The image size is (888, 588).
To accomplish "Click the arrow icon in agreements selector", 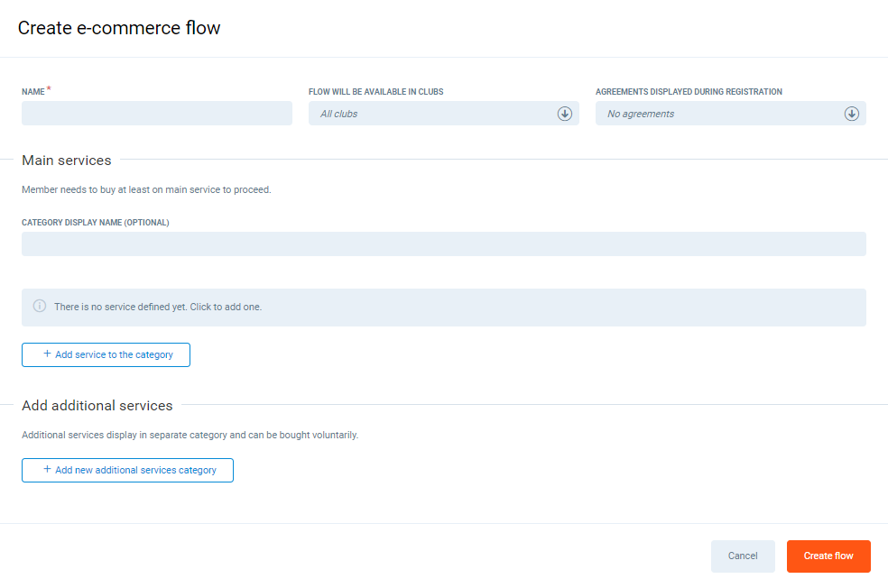I will 851,114.
